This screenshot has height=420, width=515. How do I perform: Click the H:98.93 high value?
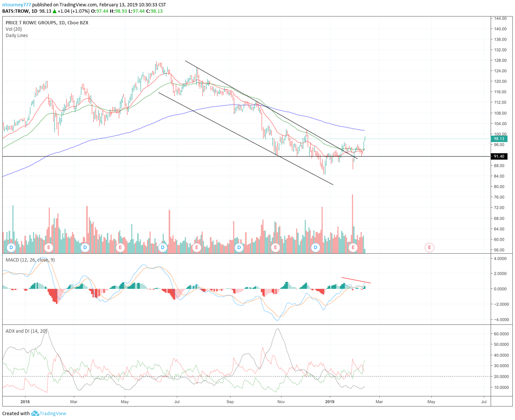118,11
